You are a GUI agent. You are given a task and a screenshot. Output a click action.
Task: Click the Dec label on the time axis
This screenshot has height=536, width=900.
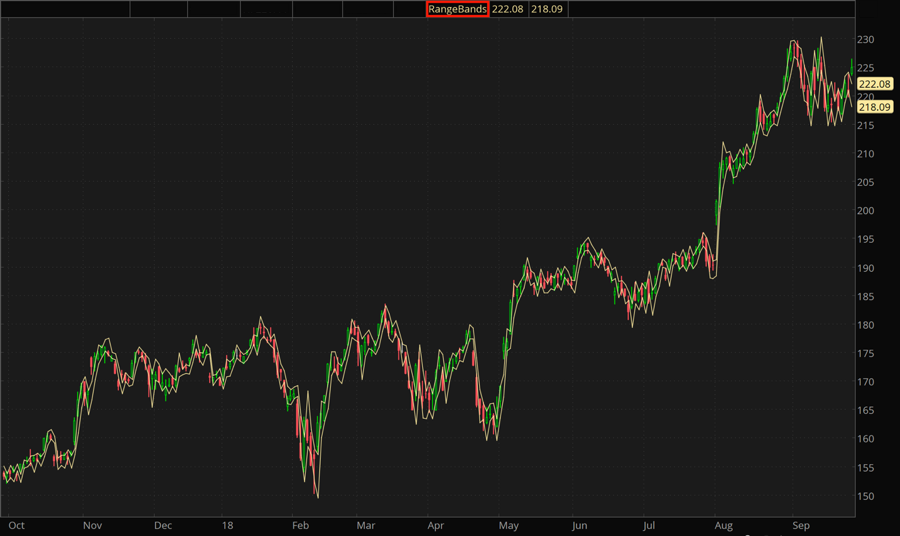pos(163,524)
